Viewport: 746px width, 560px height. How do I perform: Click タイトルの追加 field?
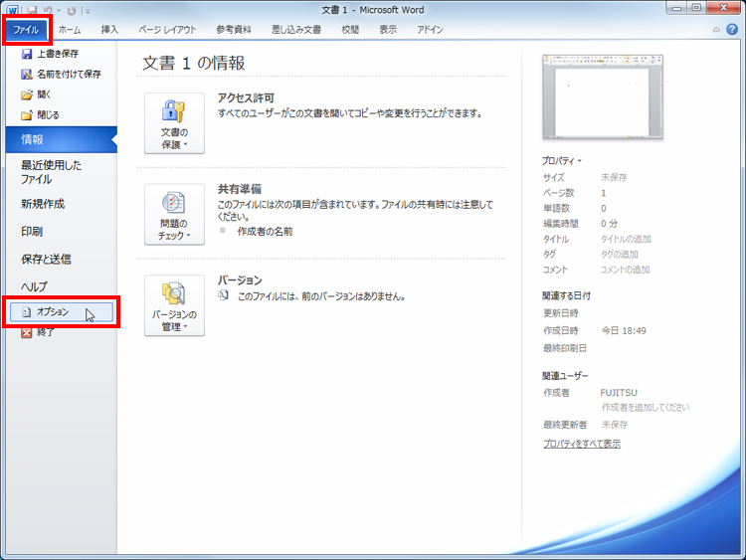click(626, 239)
